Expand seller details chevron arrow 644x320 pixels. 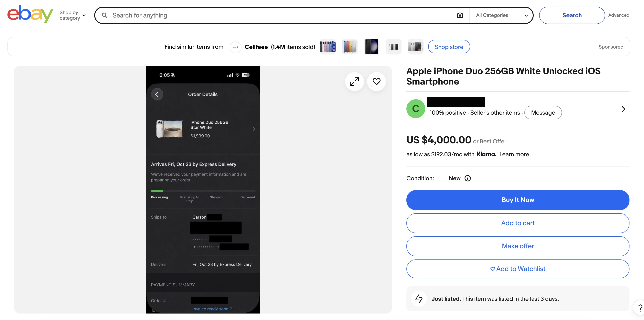point(623,109)
